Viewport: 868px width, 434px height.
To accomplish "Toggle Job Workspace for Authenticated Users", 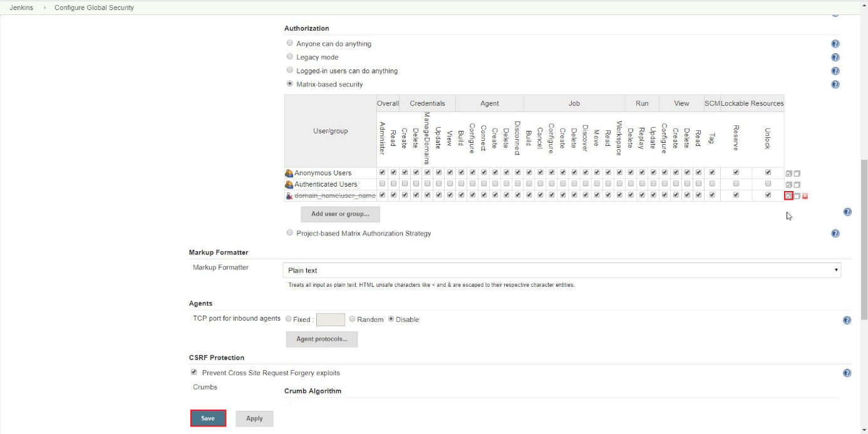I will (619, 184).
